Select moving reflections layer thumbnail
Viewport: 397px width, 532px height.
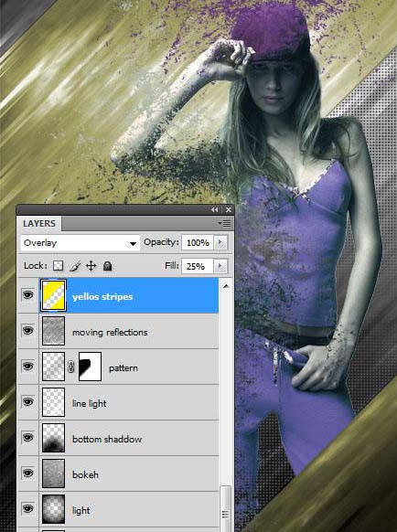[53, 331]
